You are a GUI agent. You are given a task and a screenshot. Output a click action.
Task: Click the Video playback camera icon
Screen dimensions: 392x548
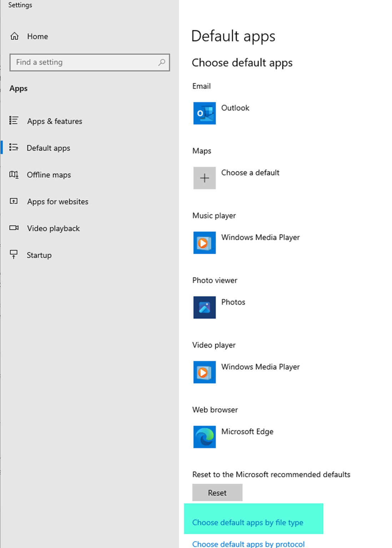click(x=14, y=228)
